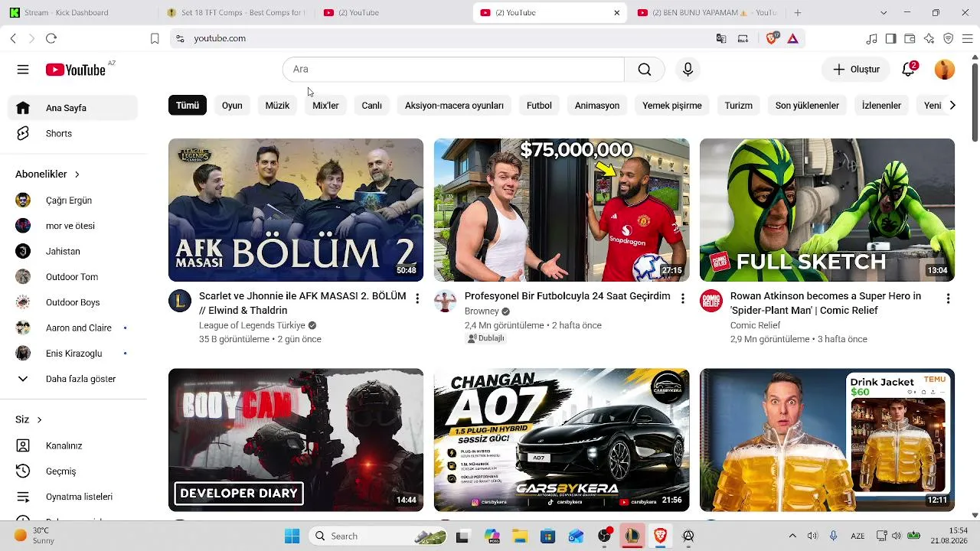The width and height of the screenshot is (980, 551).
Task: Open the Rowan Atkinson Spider-Plant Man video title
Action: (825, 303)
